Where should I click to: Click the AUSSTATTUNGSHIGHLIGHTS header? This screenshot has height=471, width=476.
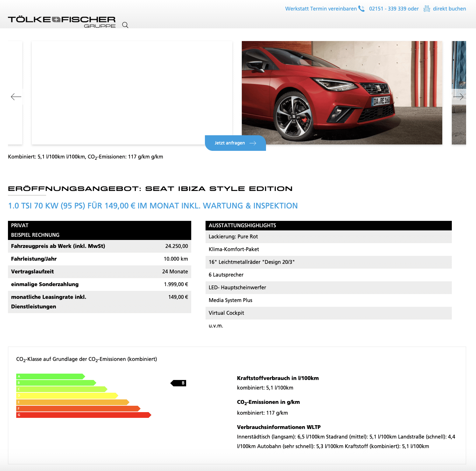329,226
